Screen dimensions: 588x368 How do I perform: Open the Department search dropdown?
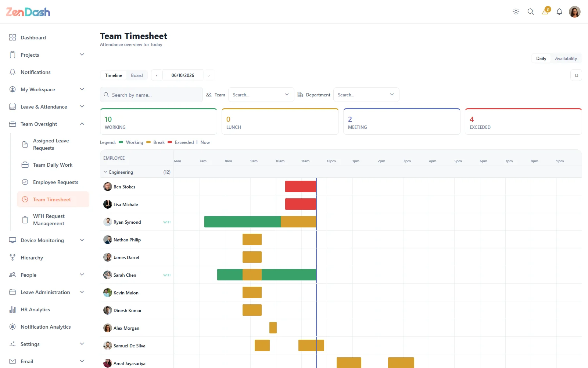[366, 95]
